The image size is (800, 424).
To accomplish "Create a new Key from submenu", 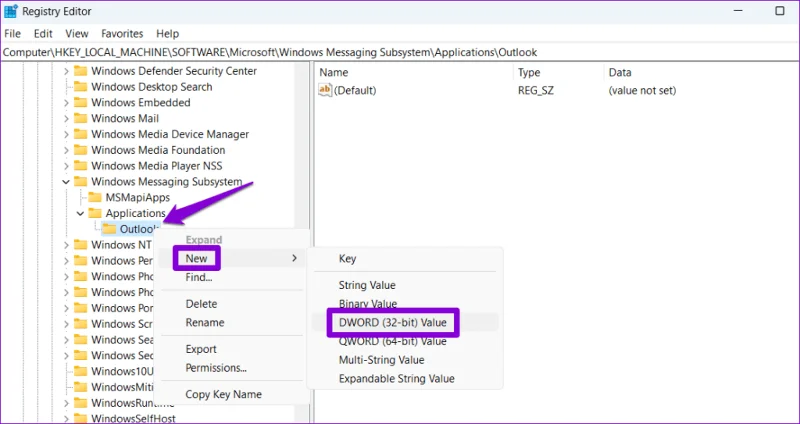I will coord(347,259).
